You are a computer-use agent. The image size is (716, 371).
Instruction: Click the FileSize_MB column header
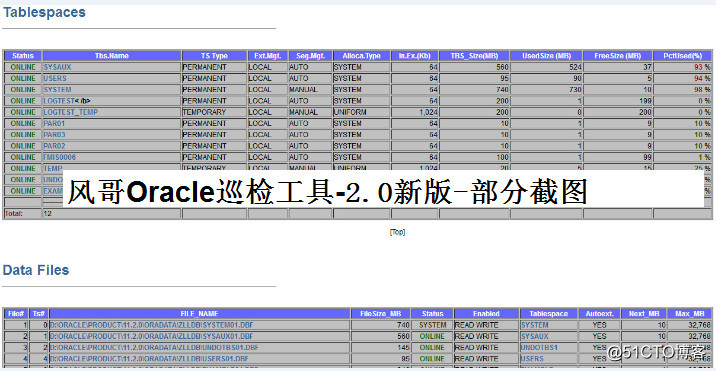[380, 314]
